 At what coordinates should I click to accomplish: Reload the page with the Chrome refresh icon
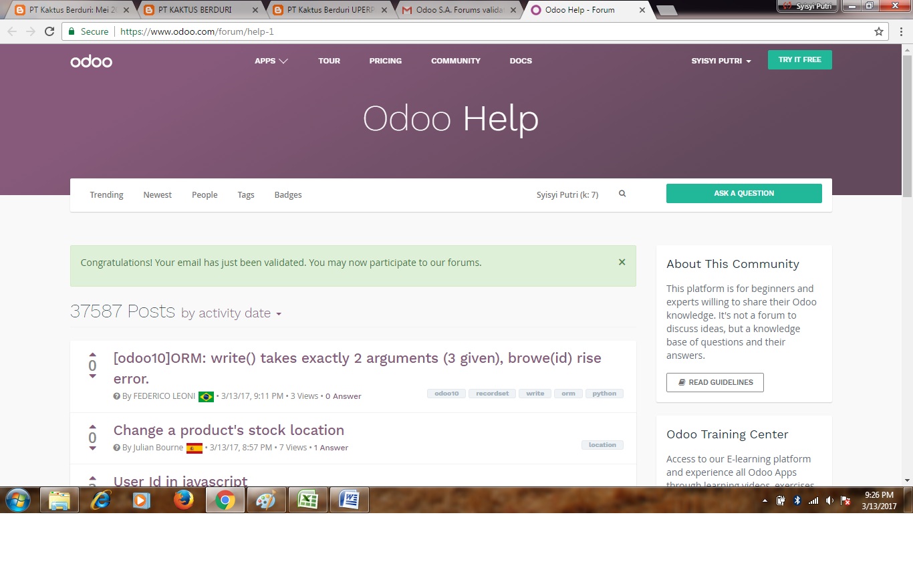coord(49,31)
